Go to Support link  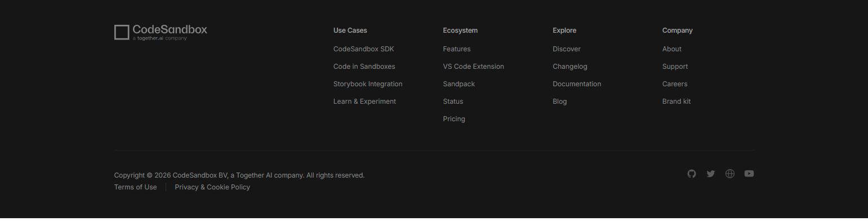tap(675, 67)
